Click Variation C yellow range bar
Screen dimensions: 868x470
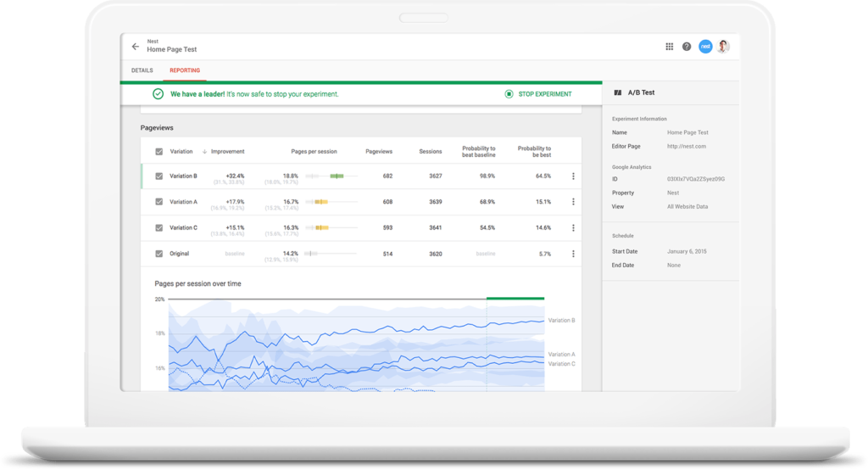click(x=322, y=228)
